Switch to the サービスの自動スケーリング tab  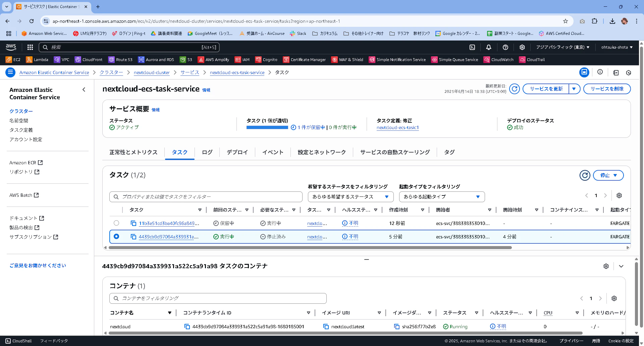395,152
